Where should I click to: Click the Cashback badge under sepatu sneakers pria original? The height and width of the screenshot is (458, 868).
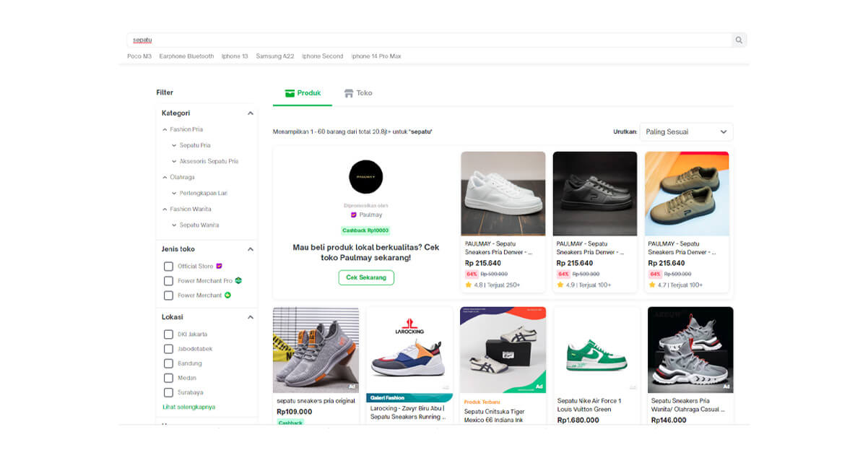tap(291, 422)
